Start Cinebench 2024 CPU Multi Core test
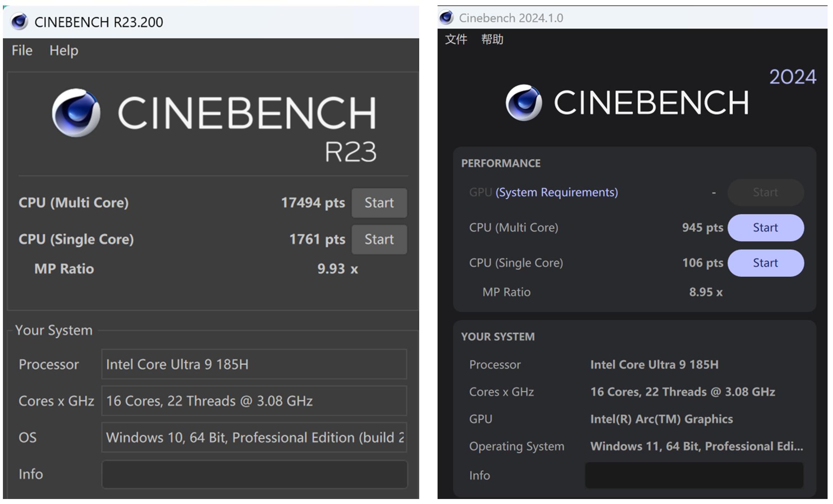This screenshot has width=833, height=504. [x=765, y=228]
